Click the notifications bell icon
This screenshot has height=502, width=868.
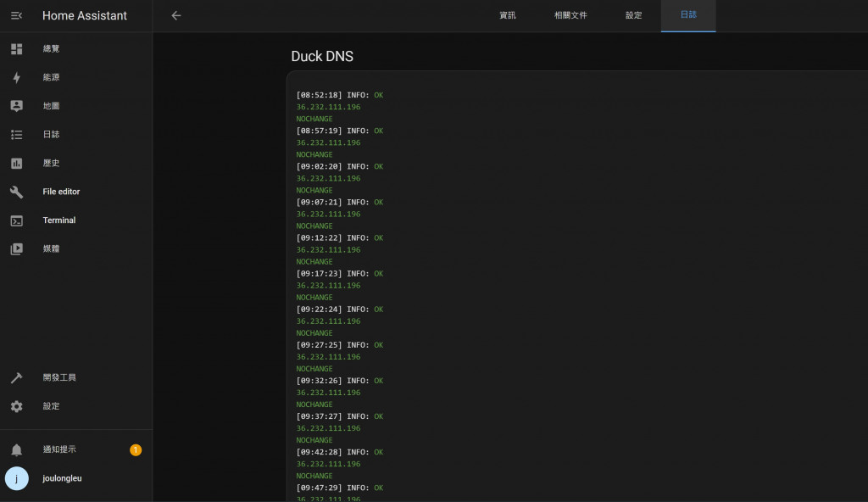tap(17, 450)
